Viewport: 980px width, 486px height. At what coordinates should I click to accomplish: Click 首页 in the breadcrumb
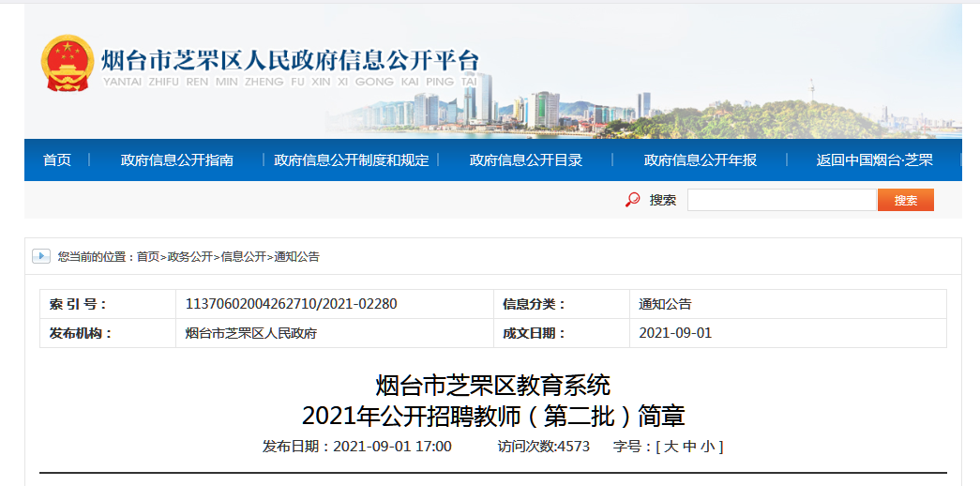click(x=148, y=256)
